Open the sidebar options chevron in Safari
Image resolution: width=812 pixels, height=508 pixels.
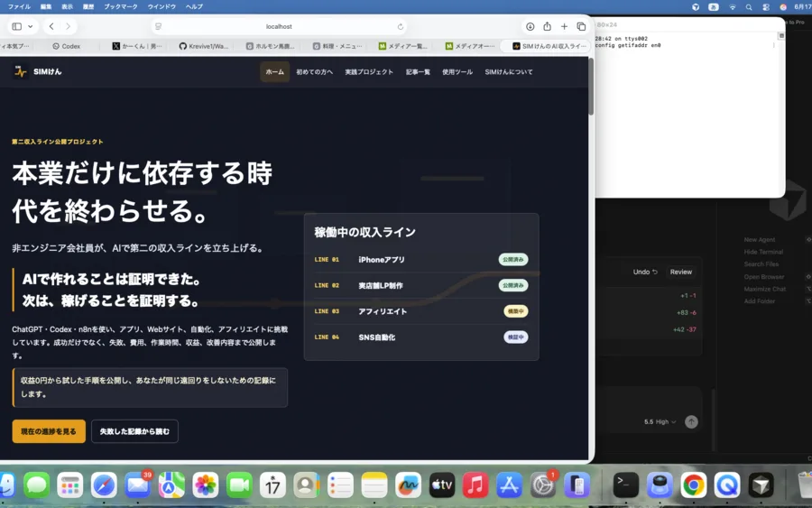31,26
